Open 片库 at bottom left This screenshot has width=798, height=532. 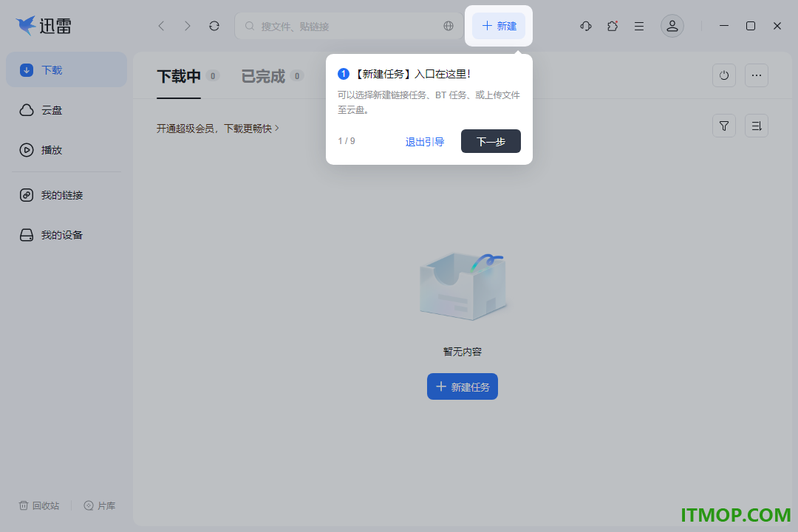100,505
